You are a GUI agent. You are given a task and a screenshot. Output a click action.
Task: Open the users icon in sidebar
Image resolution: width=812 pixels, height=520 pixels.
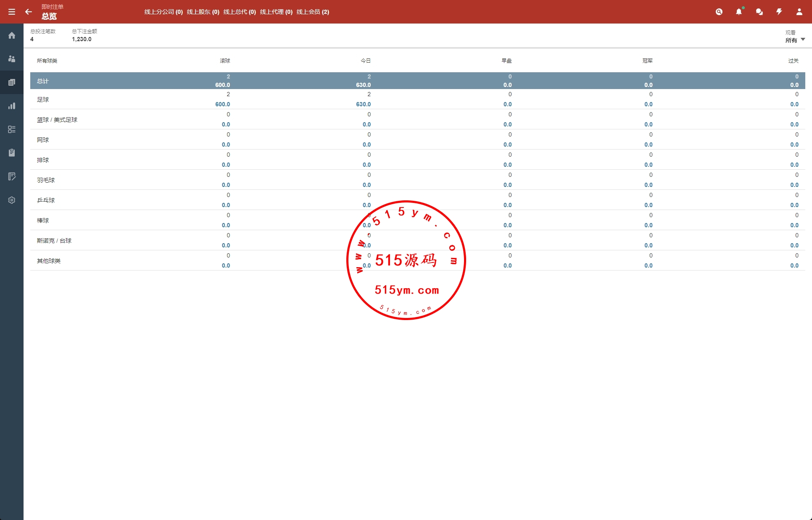12,59
